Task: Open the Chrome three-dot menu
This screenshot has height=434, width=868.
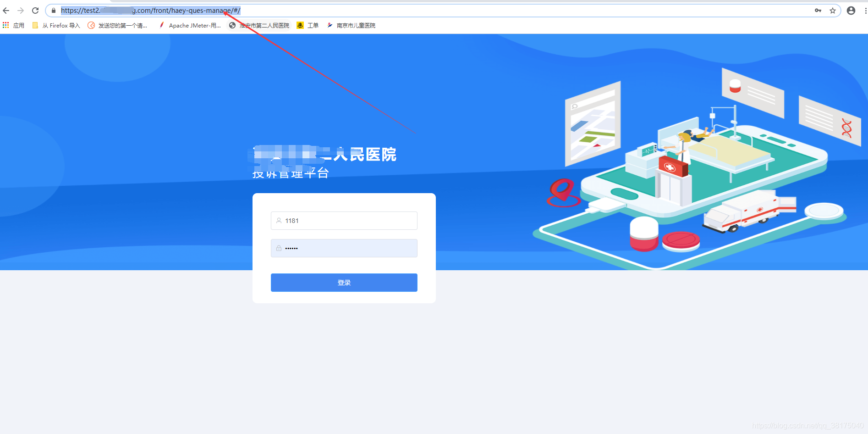Action: (865, 11)
